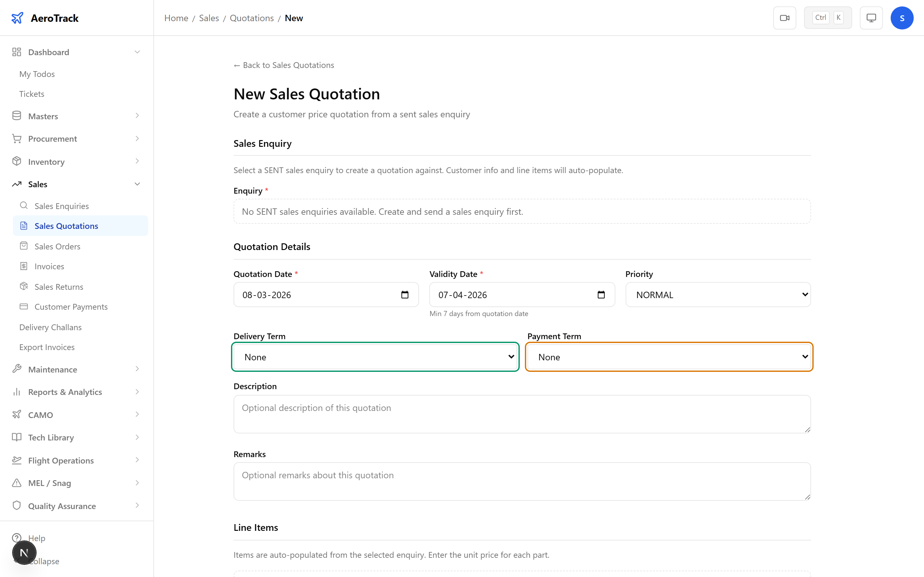Open the Quotation Date calendar picker

405,295
